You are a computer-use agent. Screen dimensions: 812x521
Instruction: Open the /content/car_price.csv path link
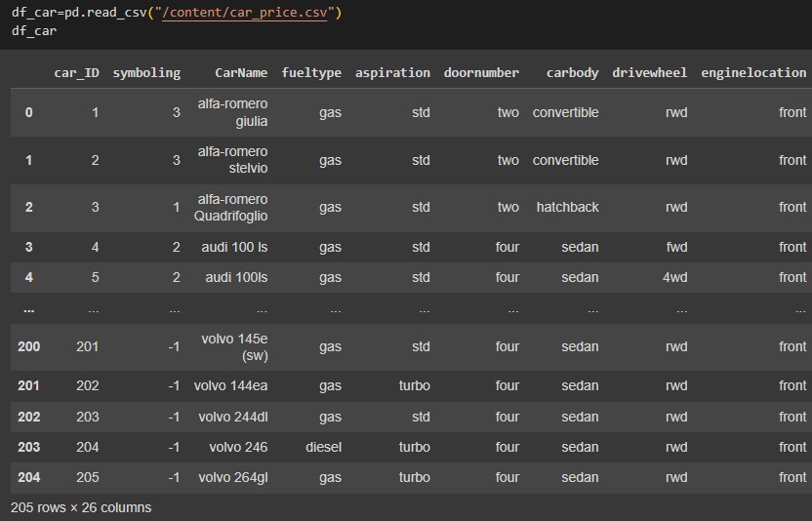click(x=244, y=13)
